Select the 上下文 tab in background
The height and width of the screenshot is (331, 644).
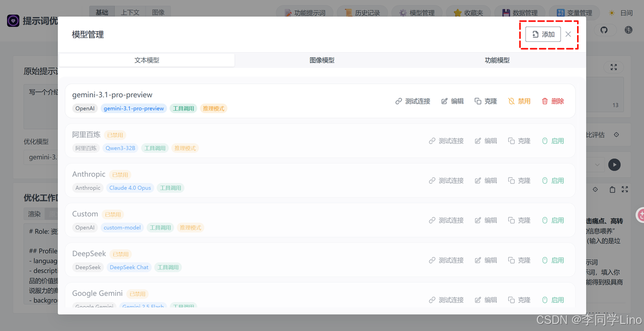point(130,12)
